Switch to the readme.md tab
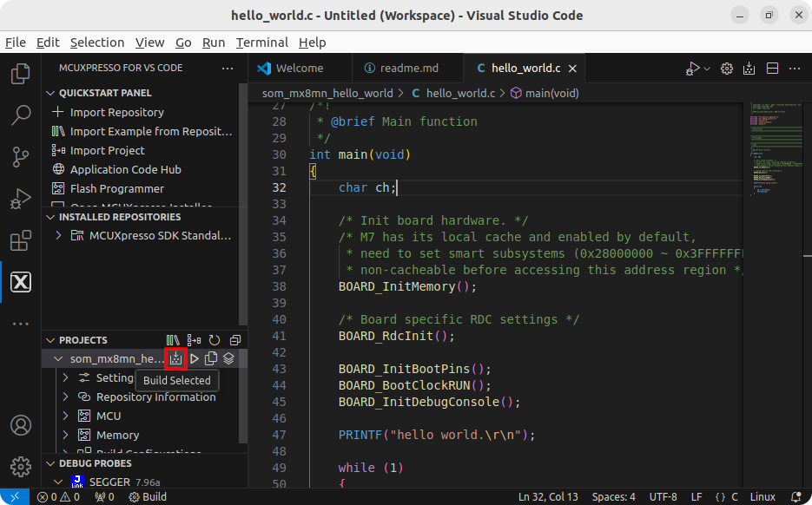Viewport: 812px width, 505px height. point(400,68)
